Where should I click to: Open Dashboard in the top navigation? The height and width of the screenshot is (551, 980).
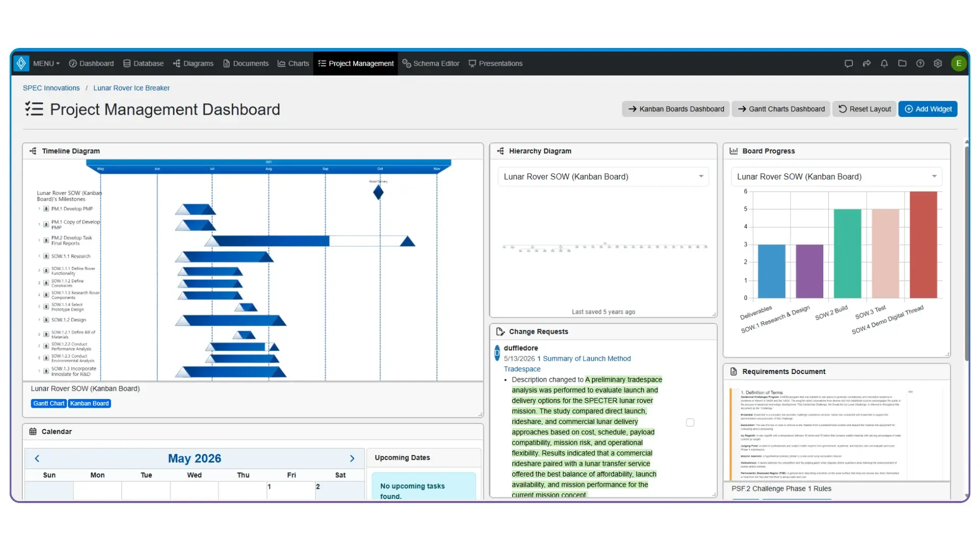[x=91, y=64]
